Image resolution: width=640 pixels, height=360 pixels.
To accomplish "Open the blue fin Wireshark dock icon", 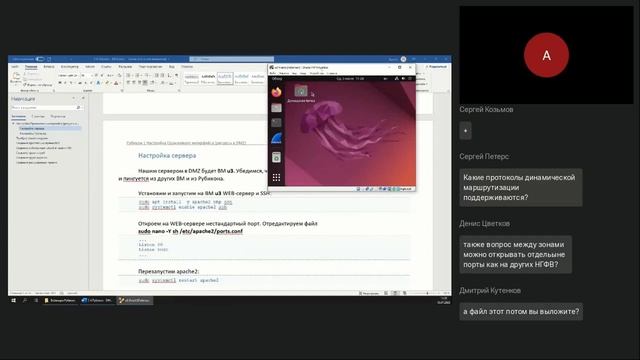I will [x=276, y=139].
